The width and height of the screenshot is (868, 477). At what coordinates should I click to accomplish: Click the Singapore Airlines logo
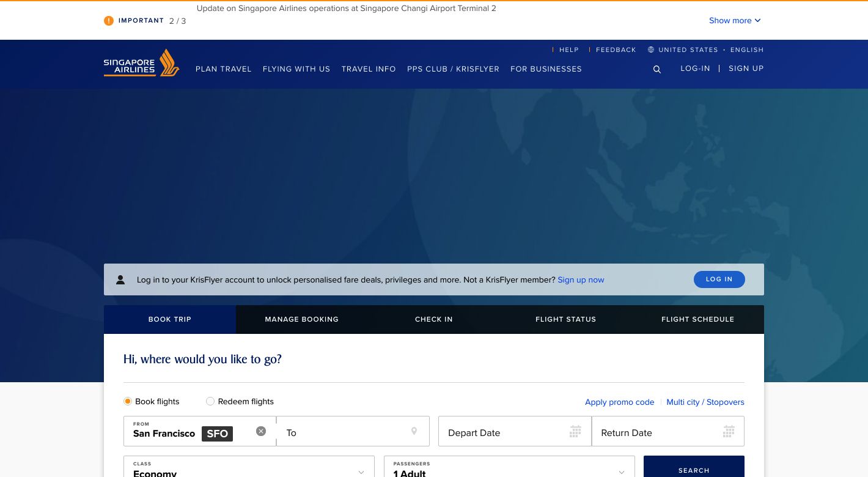141,63
